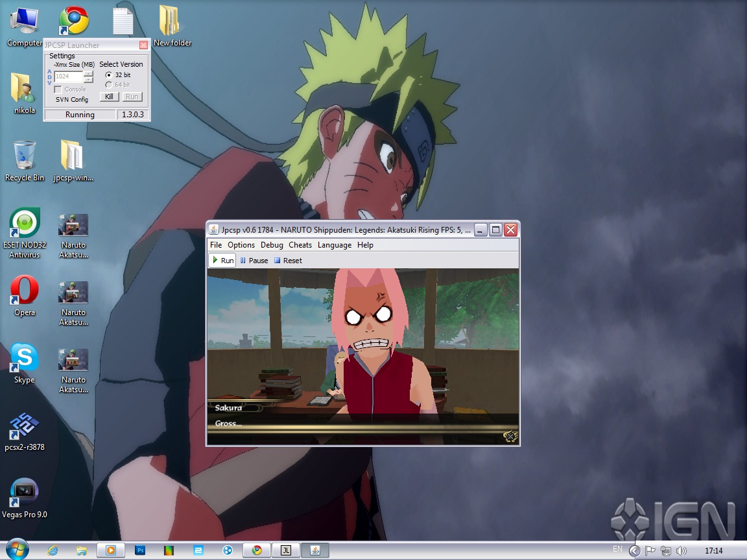Pause the Jpcsp emulation
747x560 pixels.
254,261
